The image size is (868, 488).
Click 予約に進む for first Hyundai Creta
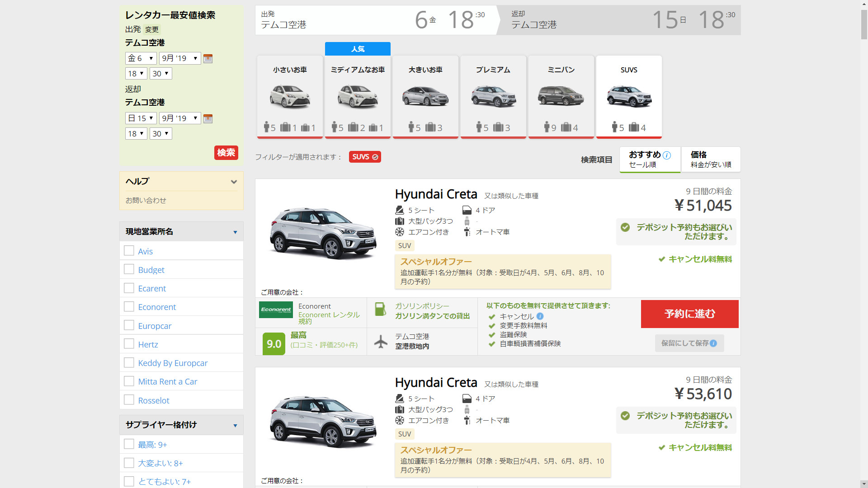point(689,314)
